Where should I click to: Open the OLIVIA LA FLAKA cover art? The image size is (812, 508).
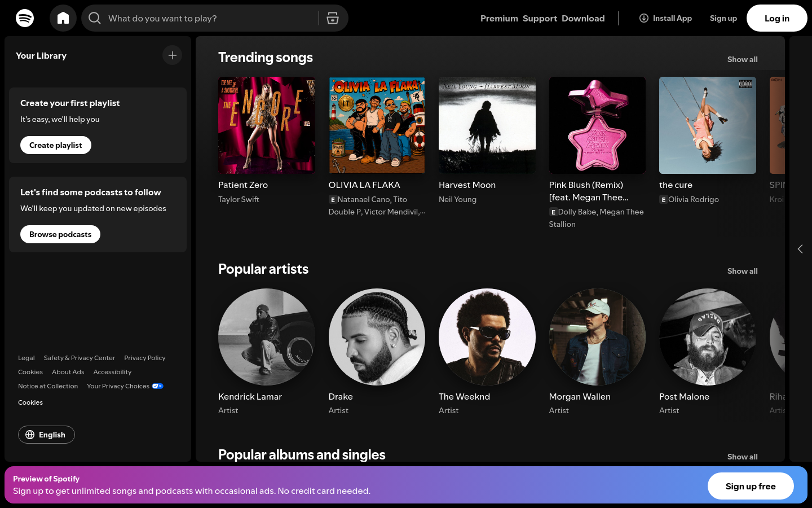pyautogui.click(x=377, y=125)
